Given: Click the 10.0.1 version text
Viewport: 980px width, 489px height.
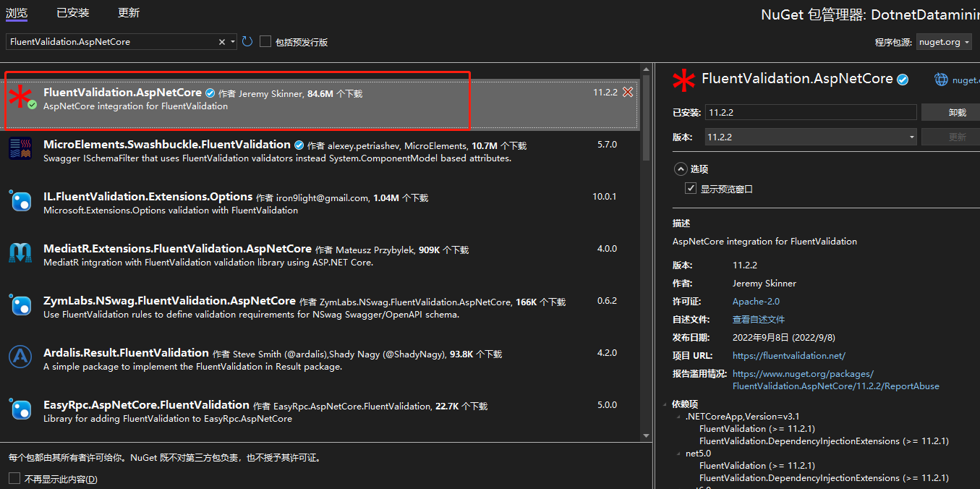Looking at the screenshot, I should point(605,197).
